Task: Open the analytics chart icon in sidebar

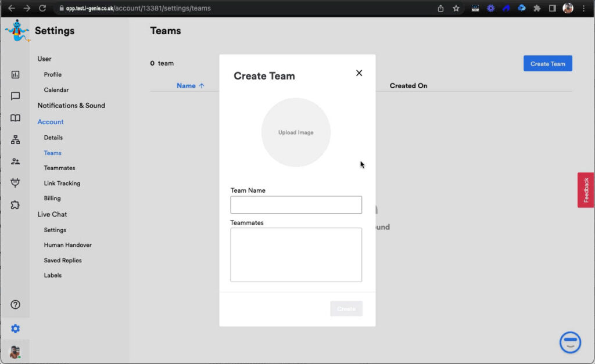Action: [x=16, y=74]
